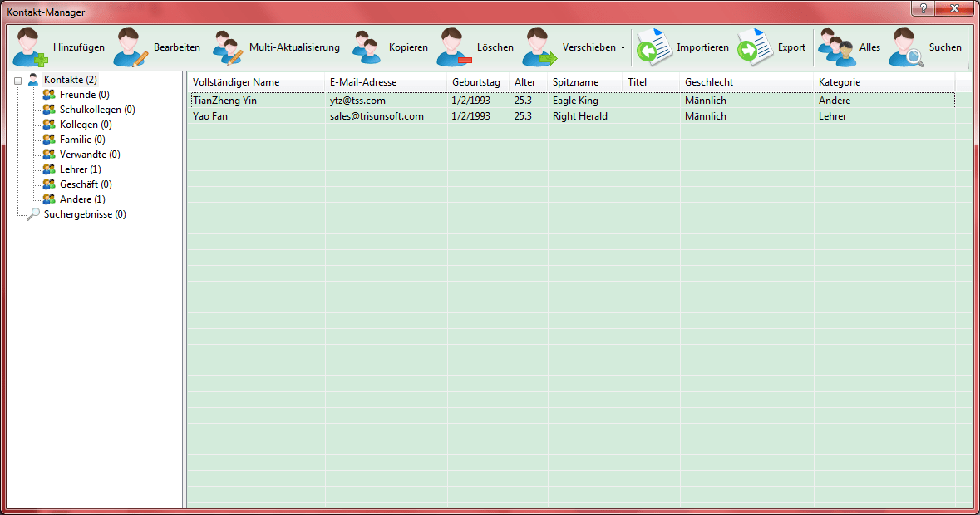Click the Familie group icon
This screenshot has height=515, width=980.
tap(49, 140)
